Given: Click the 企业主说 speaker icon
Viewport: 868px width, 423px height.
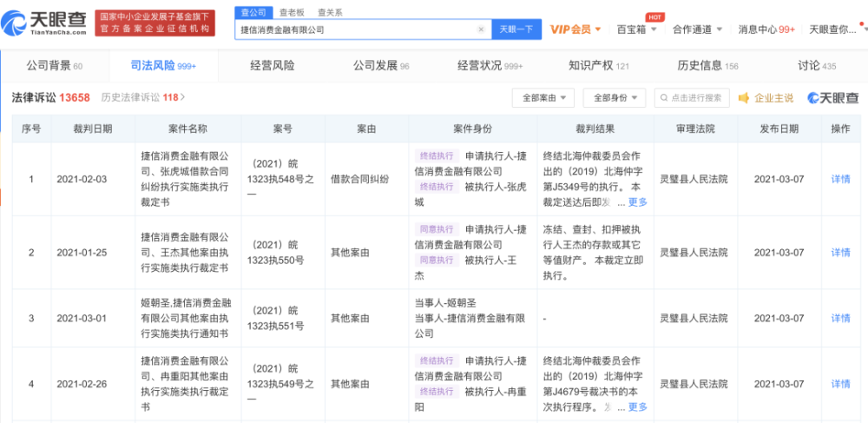Looking at the screenshot, I should (744, 98).
